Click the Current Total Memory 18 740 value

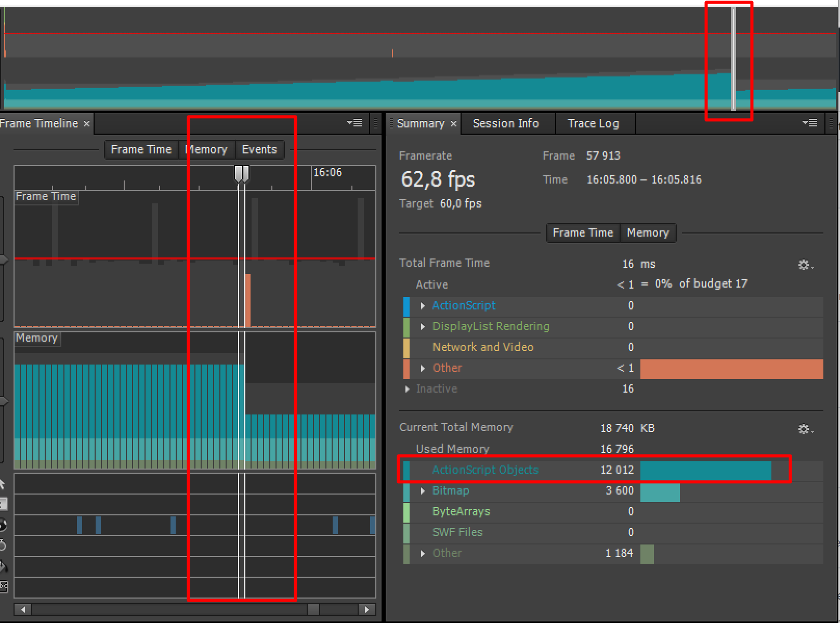point(617,429)
